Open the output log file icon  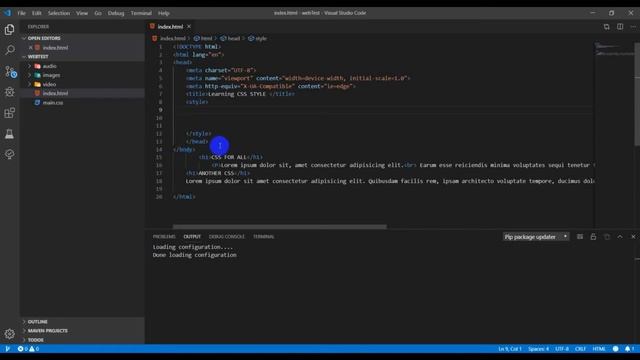click(x=607, y=237)
